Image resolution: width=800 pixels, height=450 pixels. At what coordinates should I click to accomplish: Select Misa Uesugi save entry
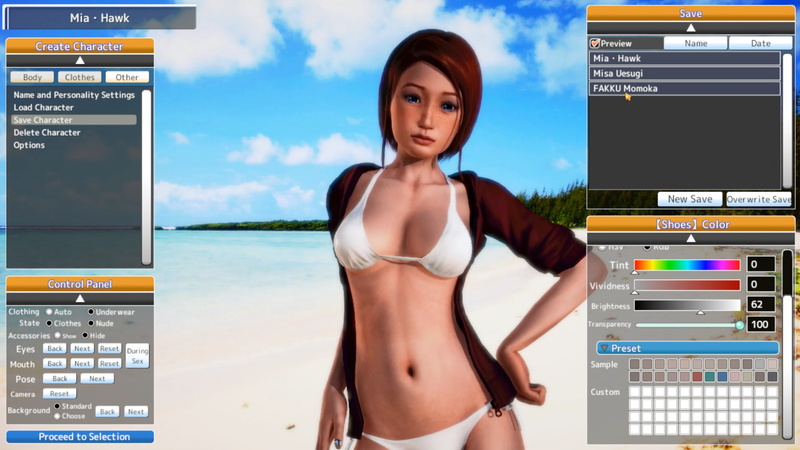click(x=685, y=73)
